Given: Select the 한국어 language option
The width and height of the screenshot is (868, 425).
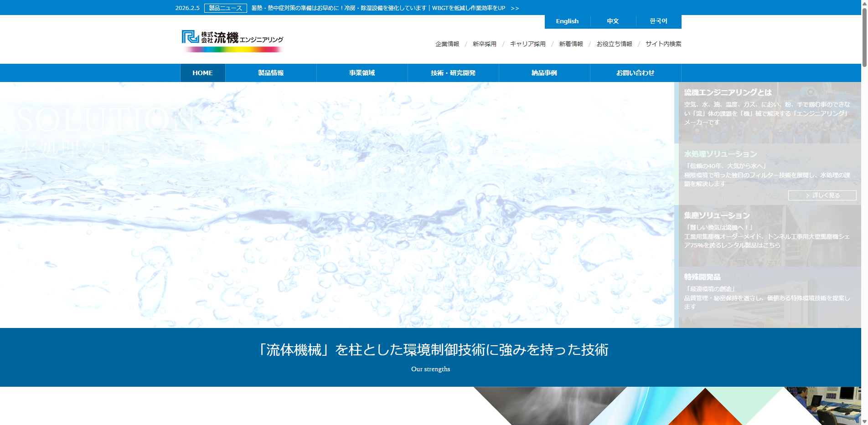Looking at the screenshot, I should coord(658,21).
